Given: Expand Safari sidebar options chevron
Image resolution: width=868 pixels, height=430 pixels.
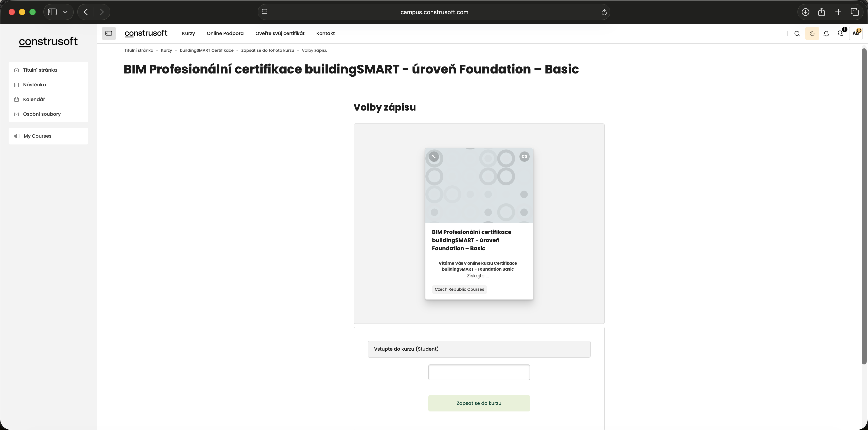Looking at the screenshot, I should click(x=65, y=12).
